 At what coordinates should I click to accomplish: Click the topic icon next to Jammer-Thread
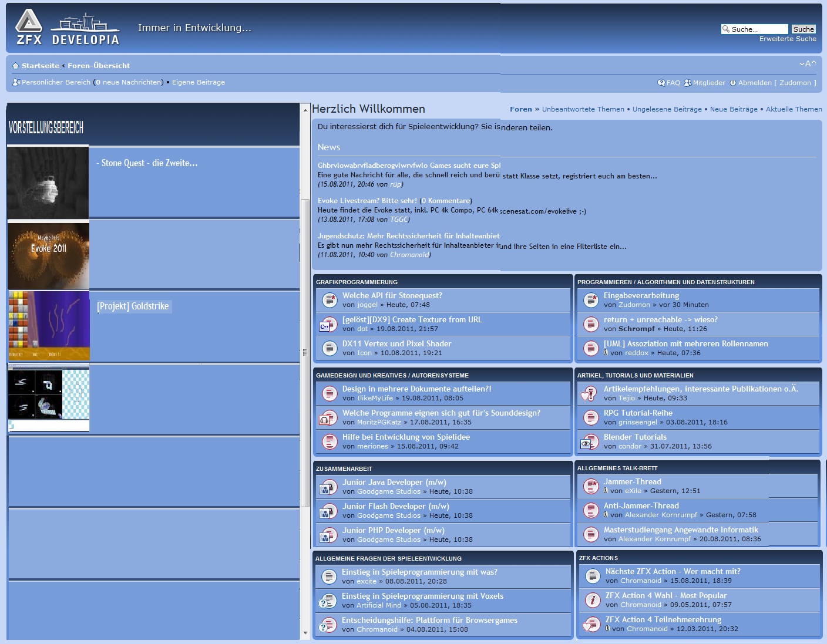click(590, 486)
